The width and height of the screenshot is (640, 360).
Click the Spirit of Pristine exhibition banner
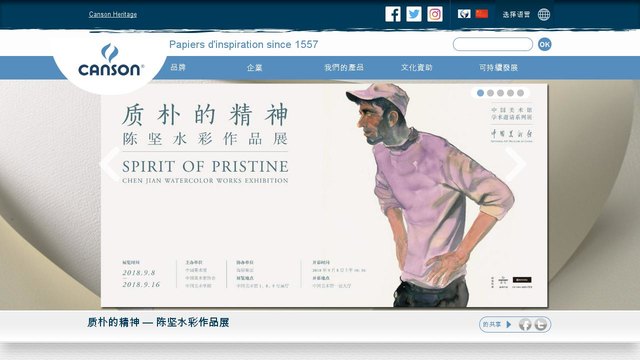pyautogui.click(x=324, y=196)
